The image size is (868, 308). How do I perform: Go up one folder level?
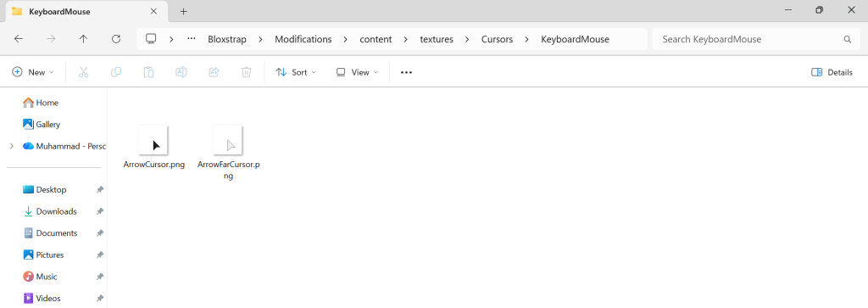83,39
